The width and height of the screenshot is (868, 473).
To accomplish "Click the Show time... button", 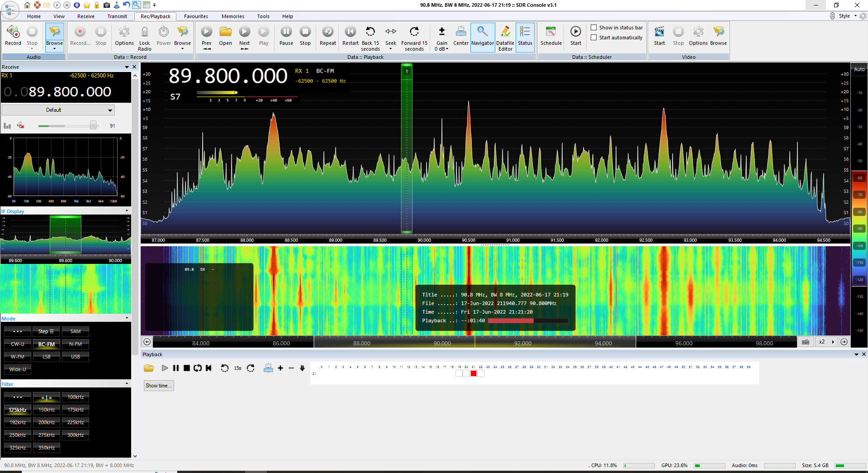I will click(x=158, y=386).
